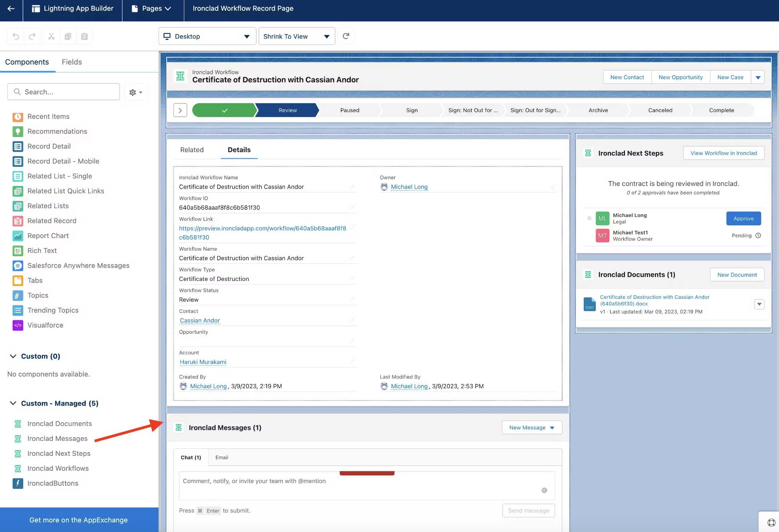Open the Details tab
The height and width of the screenshot is (532, 779).
coord(239,150)
